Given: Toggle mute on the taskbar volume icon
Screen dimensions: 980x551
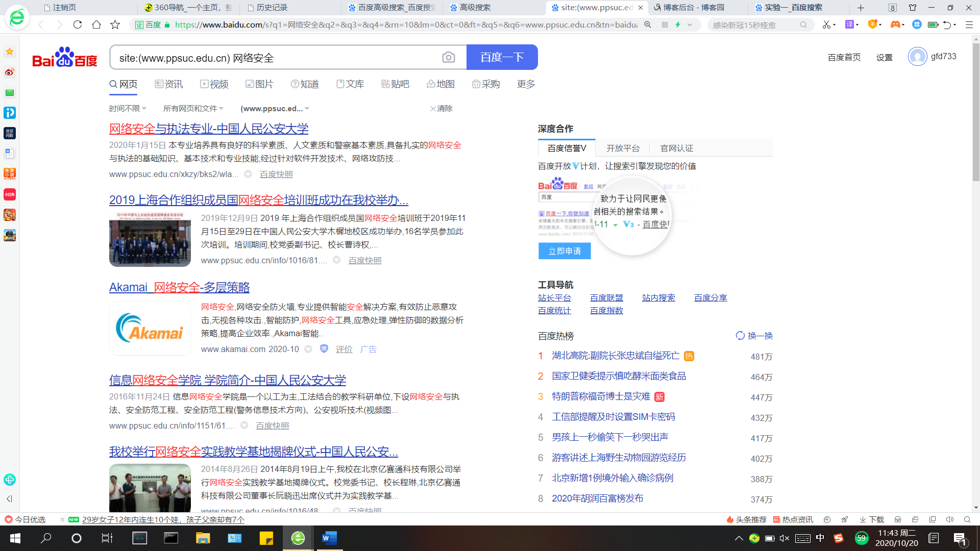Looking at the screenshot, I should 785,538.
